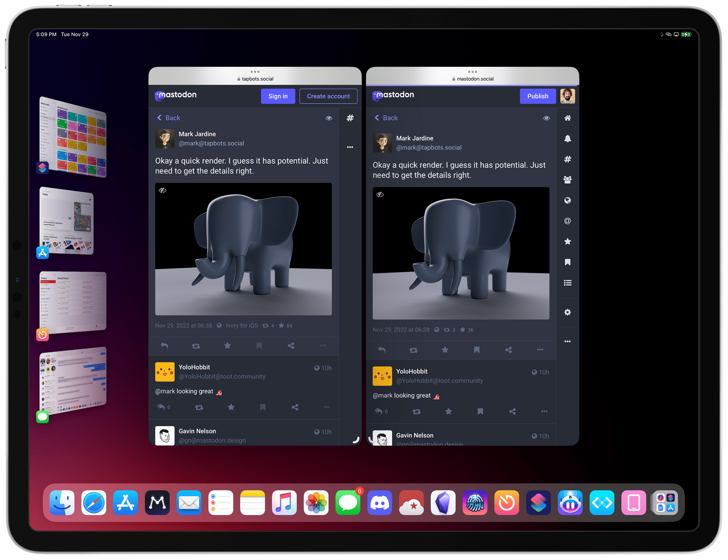
Task: Switch to Messages window in Stage Manager strip
Action: [x=73, y=381]
